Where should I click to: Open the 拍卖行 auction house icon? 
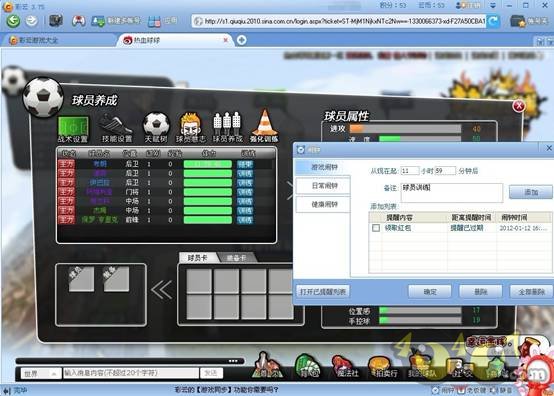click(x=384, y=366)
